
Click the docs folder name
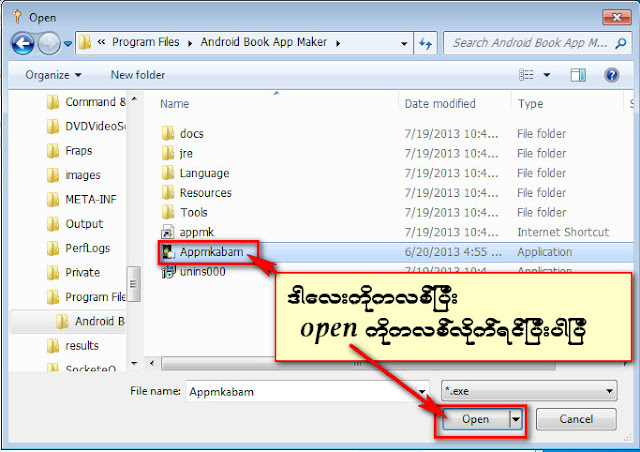tap(191, 134)
